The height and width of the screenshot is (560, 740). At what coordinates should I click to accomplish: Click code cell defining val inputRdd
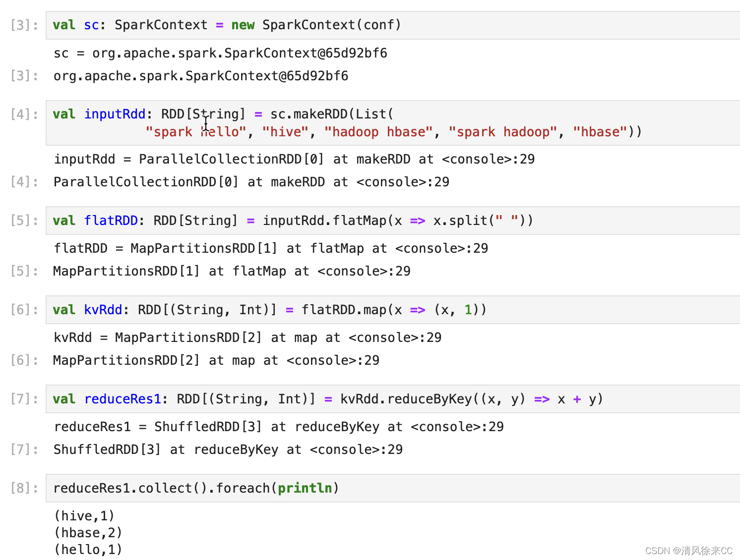pos(393,123)
